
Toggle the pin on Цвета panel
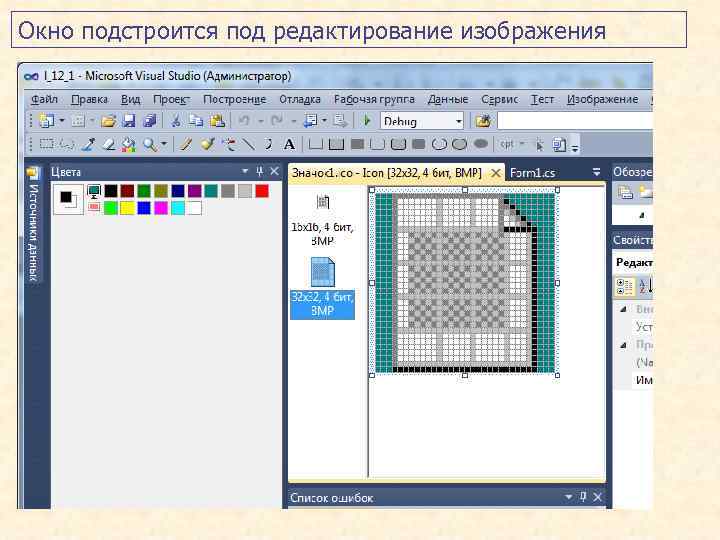[259, 171]
